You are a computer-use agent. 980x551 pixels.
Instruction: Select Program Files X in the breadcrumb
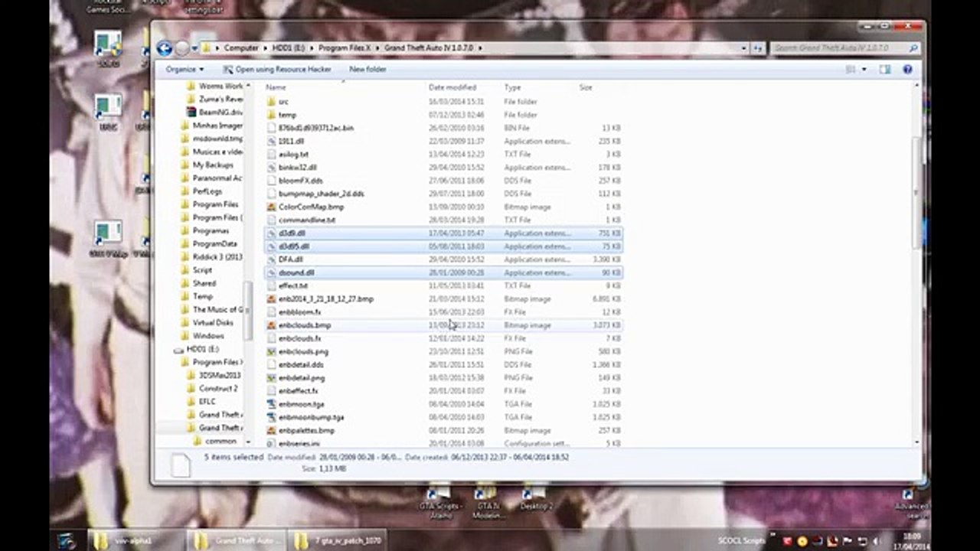click(x=345, y=48)
